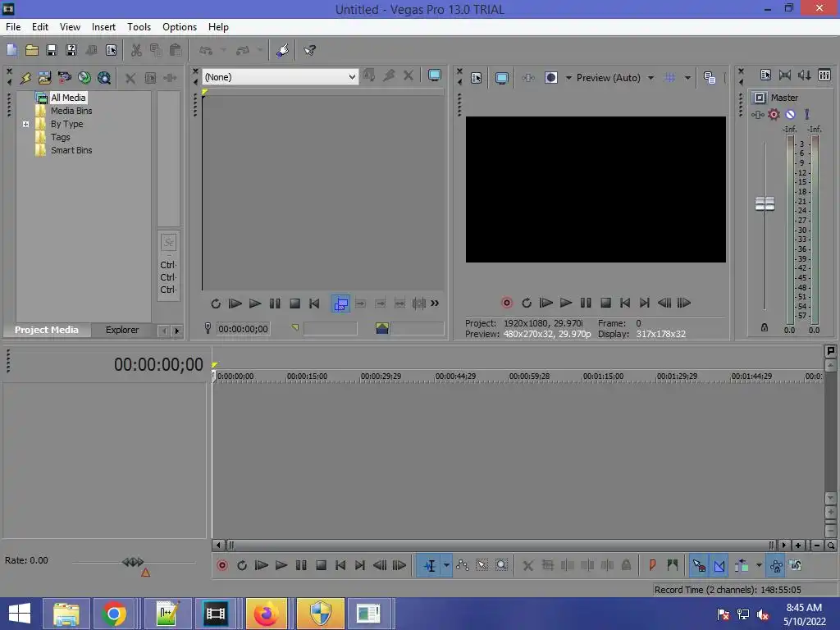Click the Capture Video icon in Project Media
This screenshot has height=630, width=840.
(x=64, y=78)
